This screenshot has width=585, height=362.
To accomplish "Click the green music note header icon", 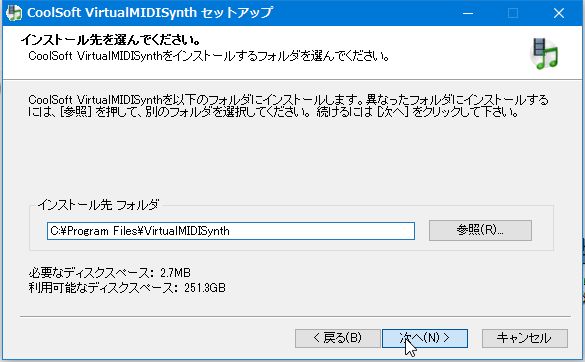I will [544, 54].
